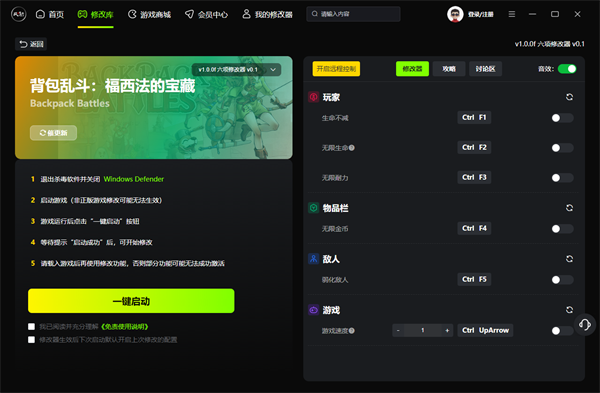The image size is (600, 393).
Task: Increase game speed with plus button
Action: coord(447,330)
